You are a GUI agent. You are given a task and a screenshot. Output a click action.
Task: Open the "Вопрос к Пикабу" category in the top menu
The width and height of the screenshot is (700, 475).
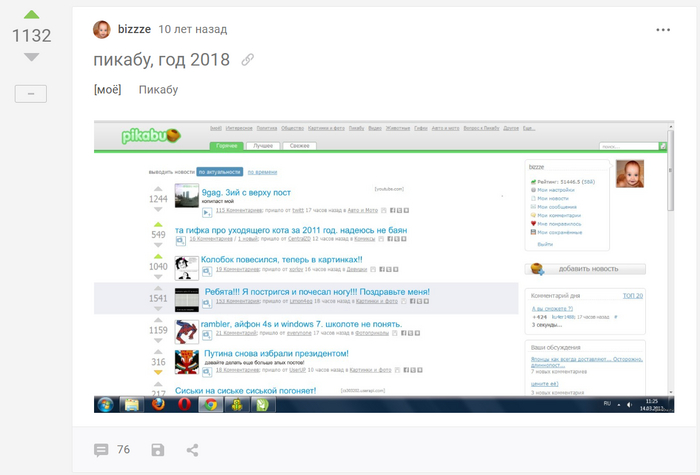[481, 128]
